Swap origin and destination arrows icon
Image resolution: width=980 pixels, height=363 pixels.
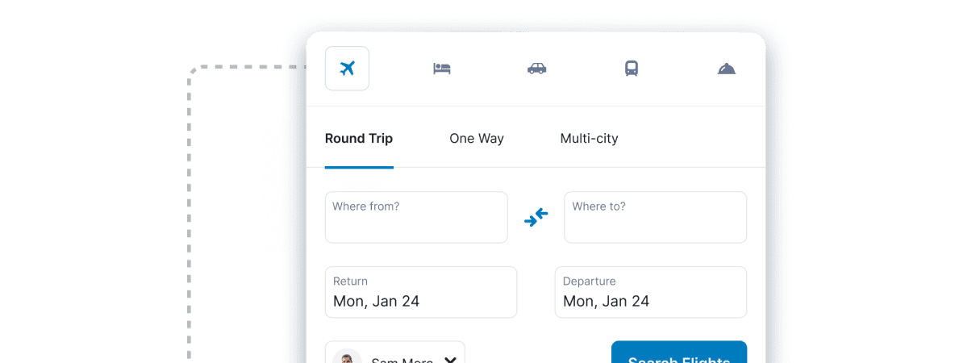coord(536,217)
